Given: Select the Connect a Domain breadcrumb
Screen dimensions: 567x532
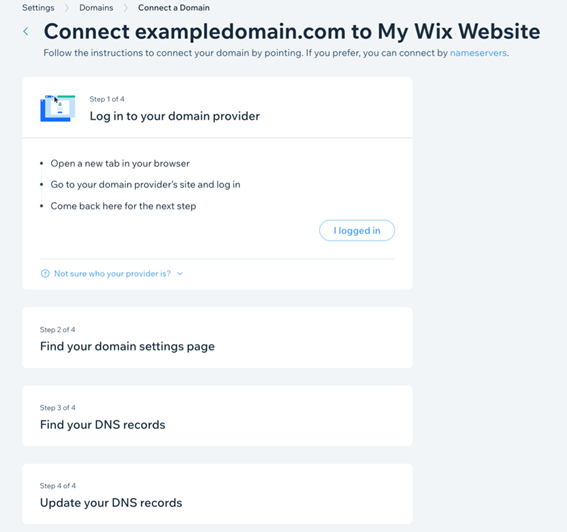Looking at the screenshot, I should (174, 8).
